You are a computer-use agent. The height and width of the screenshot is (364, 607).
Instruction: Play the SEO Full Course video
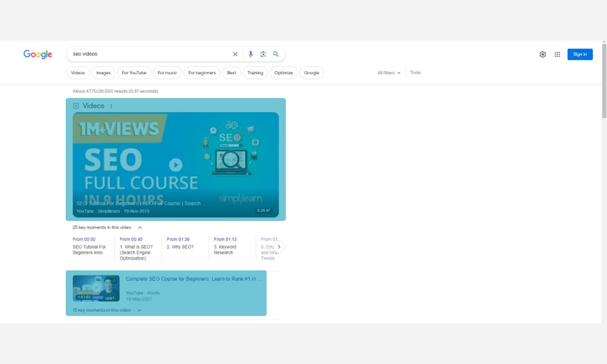[x=176, y=165]
